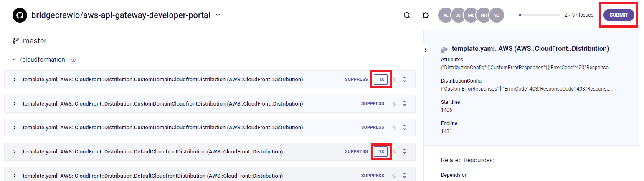This screenshot has height=181, width=644.
Task: Select the AE user avatar
Action: (446, 15)
